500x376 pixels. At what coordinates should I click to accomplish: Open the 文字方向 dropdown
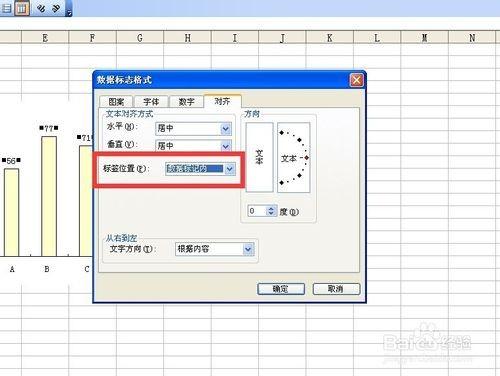248,249
